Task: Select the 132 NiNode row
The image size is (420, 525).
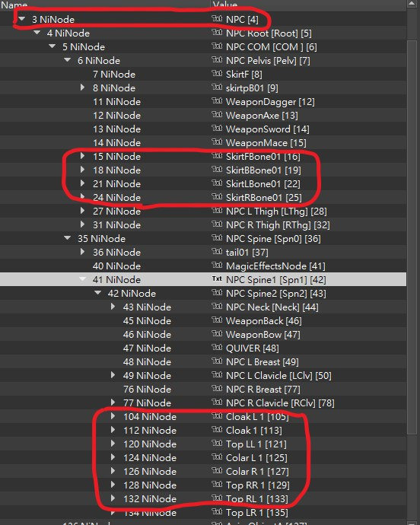Action: [203, 498]
